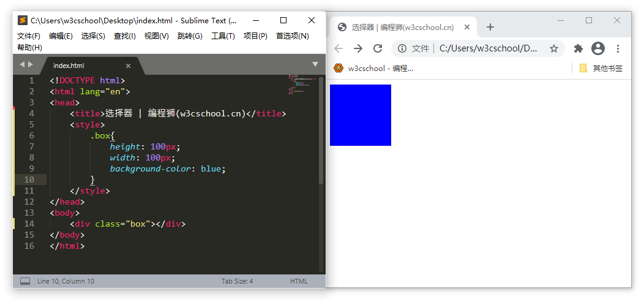Open the 其他书签 bookmarks folder

(601, 68)
